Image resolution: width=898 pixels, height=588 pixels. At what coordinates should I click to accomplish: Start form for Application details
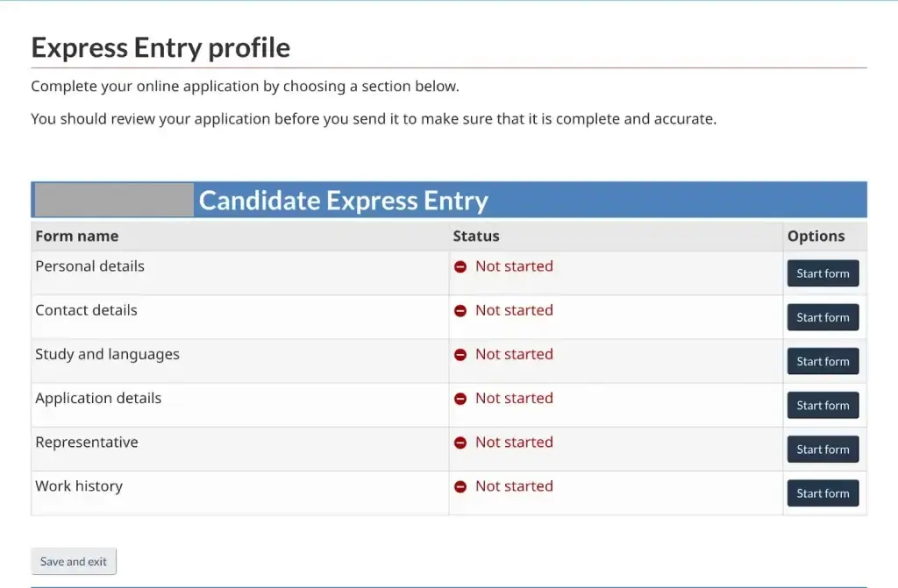[823, 405]
